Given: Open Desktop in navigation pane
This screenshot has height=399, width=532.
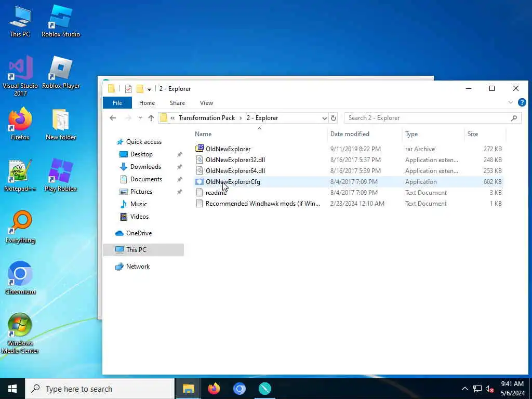Looking at the screenshot, I should 141,154.
